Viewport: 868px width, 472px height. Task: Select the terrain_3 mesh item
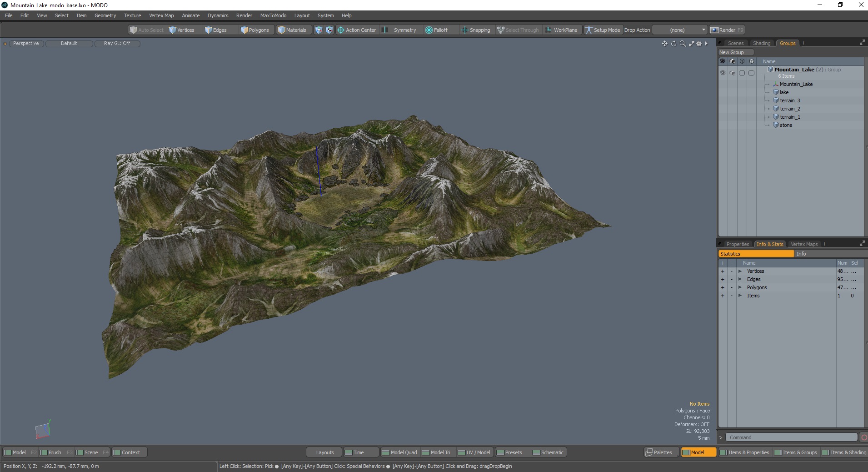click(790, 100)
